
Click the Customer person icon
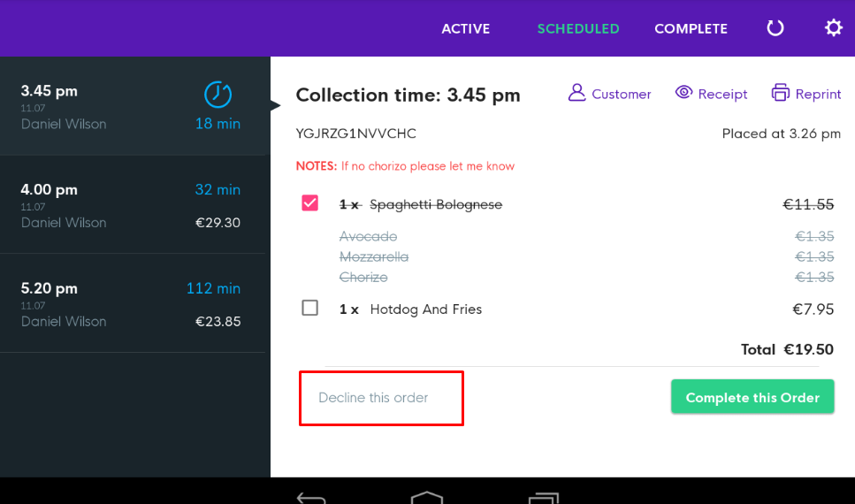(577, 93)
